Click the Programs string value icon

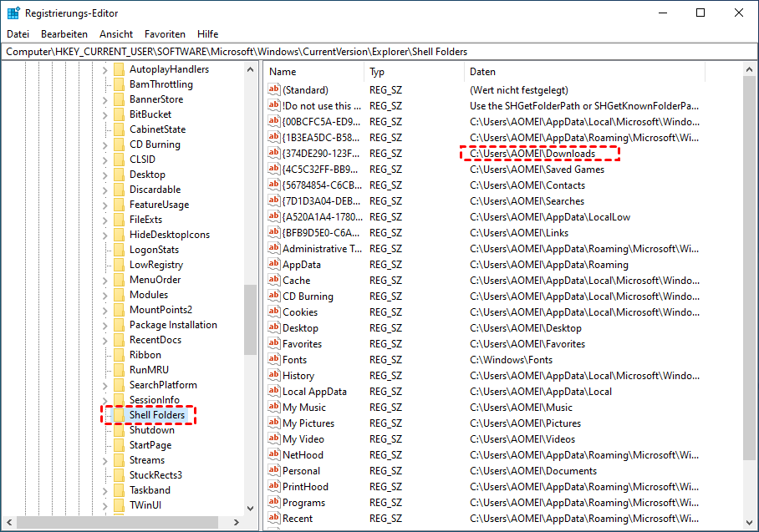[x=274, y=502]
